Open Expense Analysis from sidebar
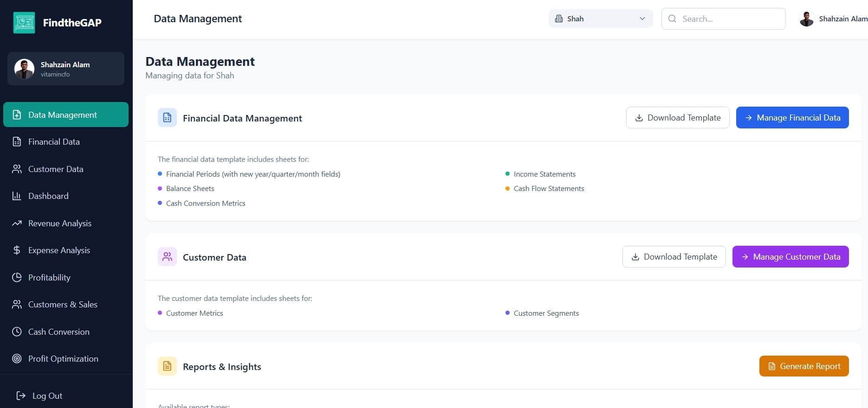 pyautogui.click(x=66, y=250)
